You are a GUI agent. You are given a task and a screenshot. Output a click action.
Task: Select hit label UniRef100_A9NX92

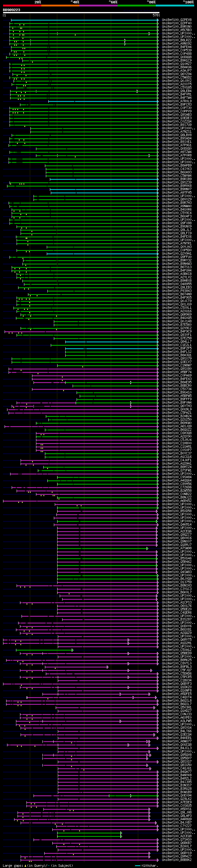[177, 43]
